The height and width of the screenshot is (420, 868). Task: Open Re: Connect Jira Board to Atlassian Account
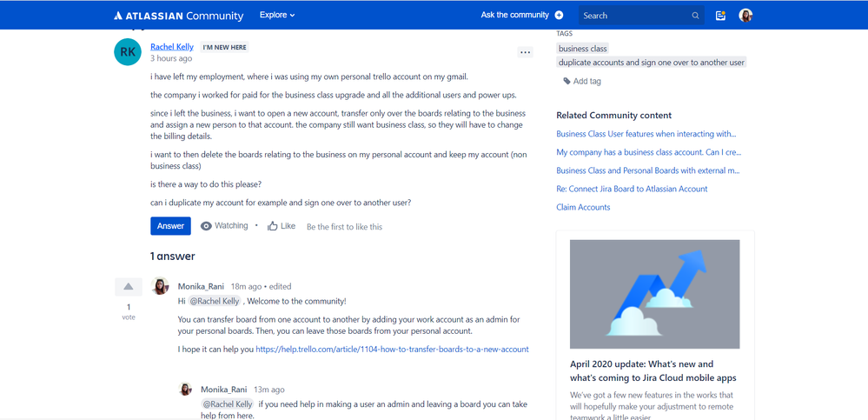pyautogui.click(x=632, y=189)
